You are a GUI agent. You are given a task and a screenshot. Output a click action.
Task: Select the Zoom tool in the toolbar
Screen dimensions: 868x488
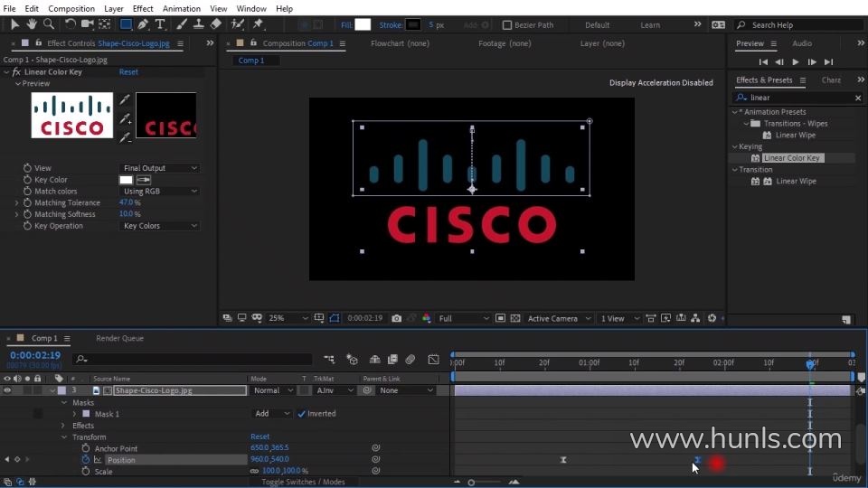point(50,24)
